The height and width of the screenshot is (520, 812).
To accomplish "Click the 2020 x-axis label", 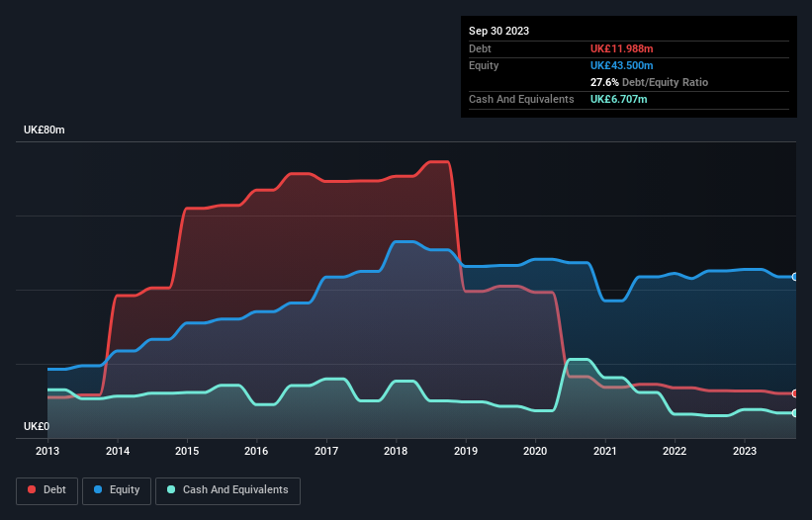I will pyautogui.click(x=535, y=451).
